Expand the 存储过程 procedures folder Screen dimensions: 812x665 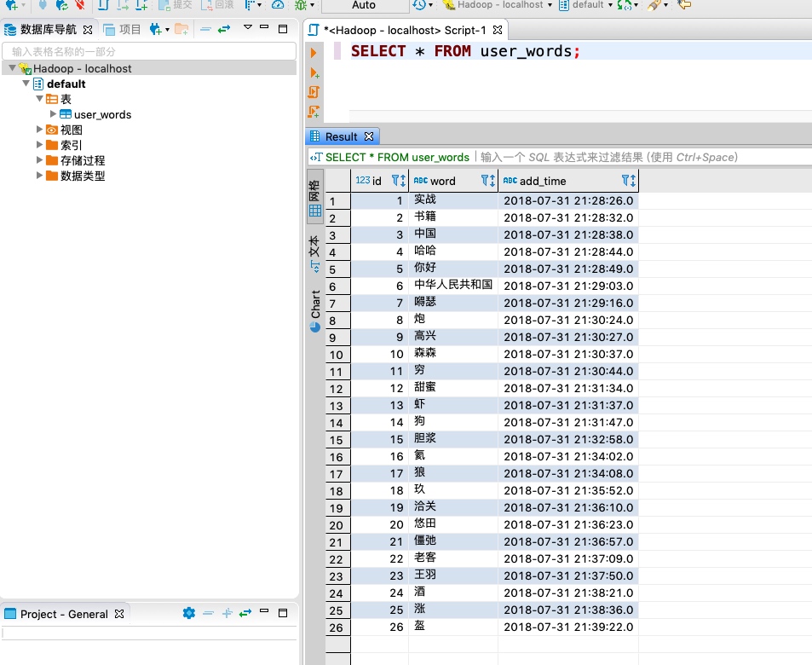point(39,159)
